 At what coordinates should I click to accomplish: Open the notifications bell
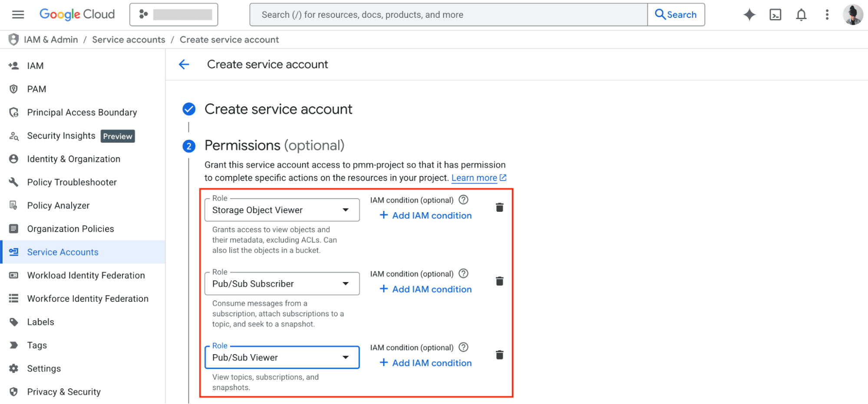(x=801, y=15)
